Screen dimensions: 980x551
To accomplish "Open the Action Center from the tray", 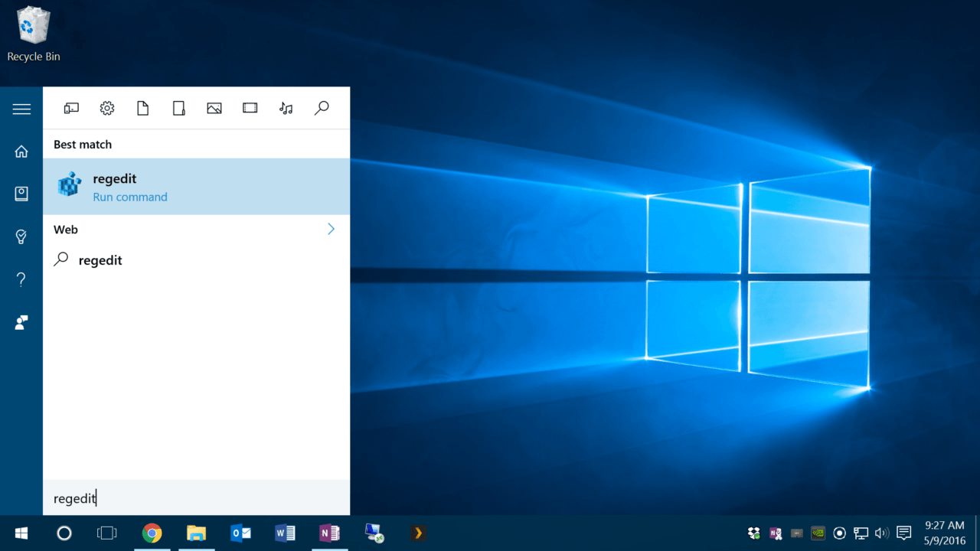I will pyautogui.click(x=903, y=533).
